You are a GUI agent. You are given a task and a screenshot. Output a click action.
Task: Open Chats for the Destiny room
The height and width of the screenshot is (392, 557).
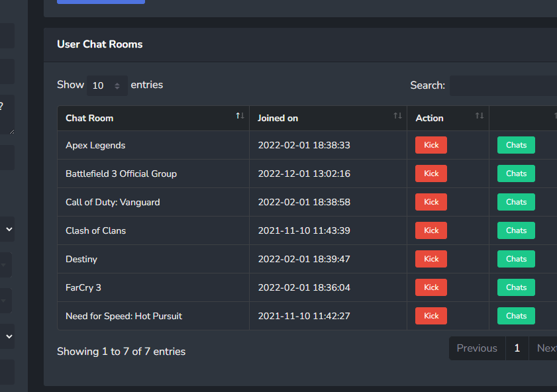[x=515, y=258]
